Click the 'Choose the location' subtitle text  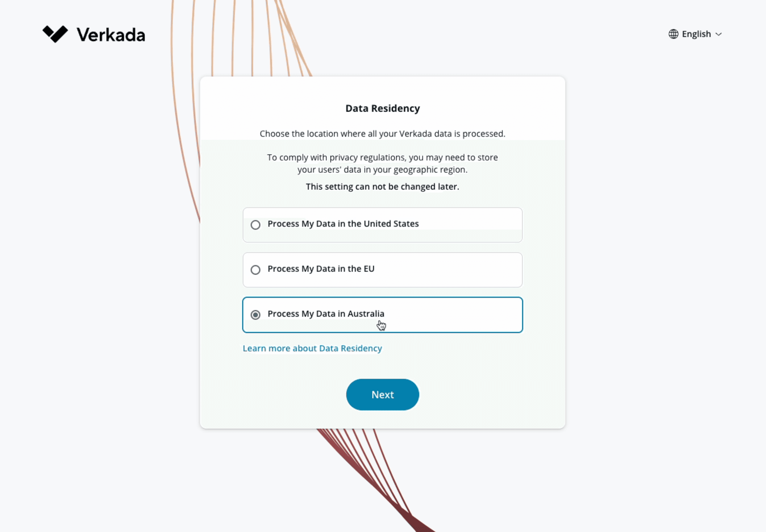click(382, 134)
